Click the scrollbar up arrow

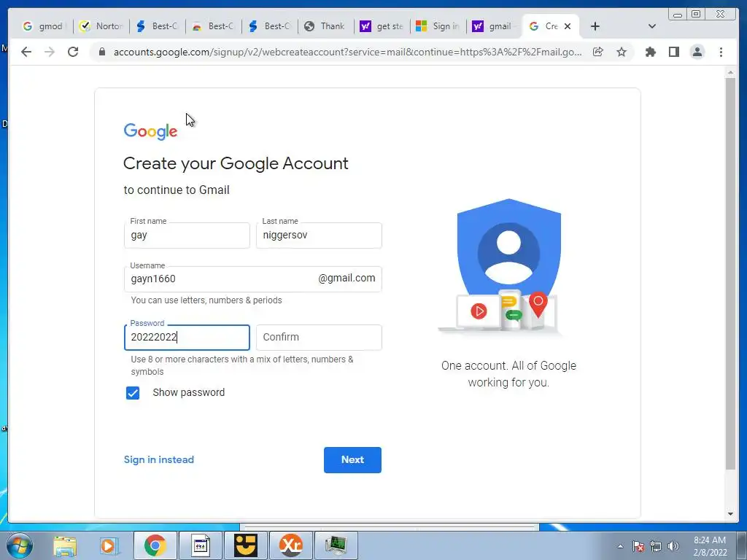tap(730, 72)
